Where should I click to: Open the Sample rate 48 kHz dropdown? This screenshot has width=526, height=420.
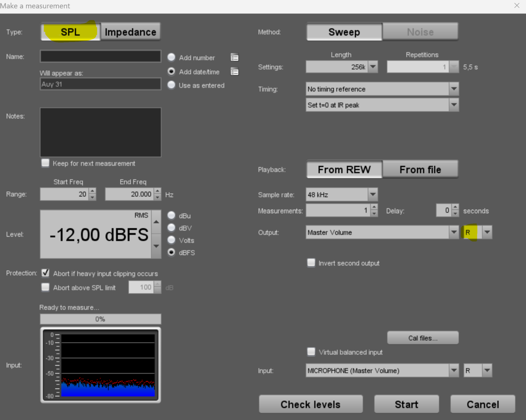click(373, 194)
